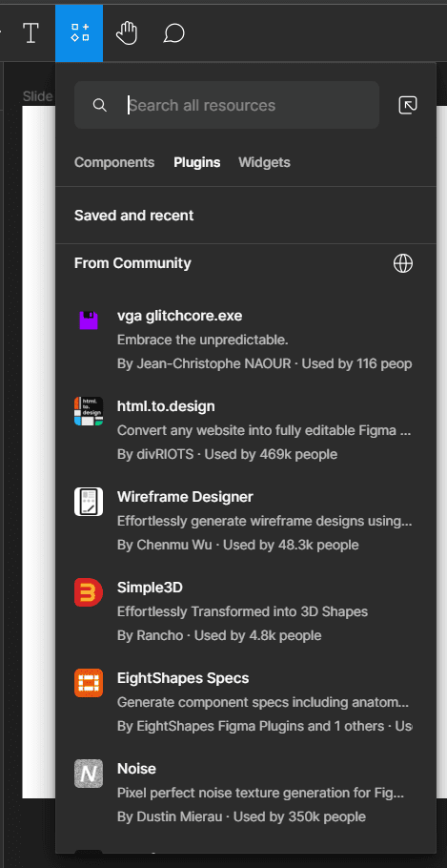Switch to the Plugins tab
The width and height of the screenshot is (447, 868).
197,162
